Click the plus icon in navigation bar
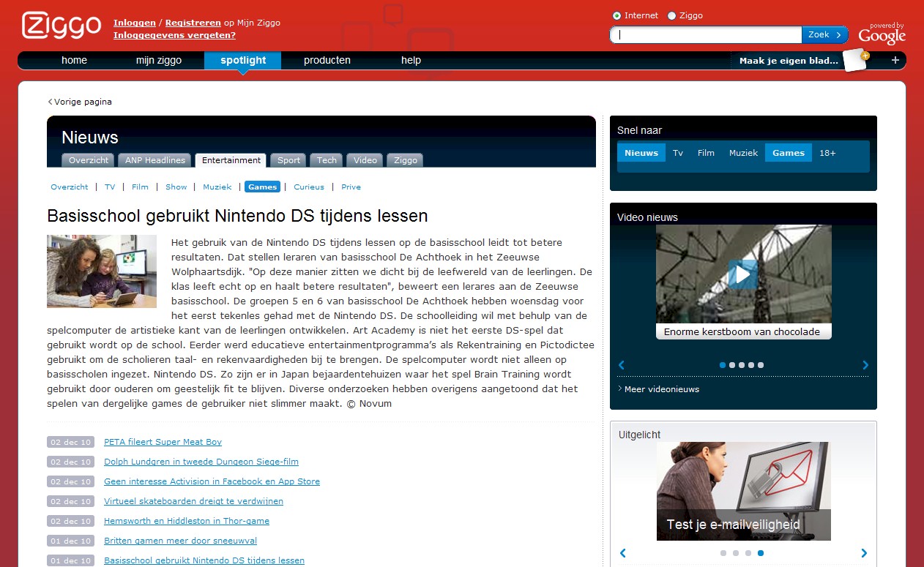This screenshot has width=924, height=567. (x=895, y=60)
